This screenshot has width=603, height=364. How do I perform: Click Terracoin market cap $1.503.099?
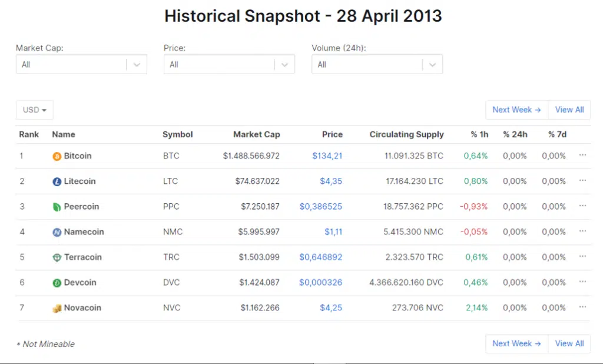tap(259, 257)
